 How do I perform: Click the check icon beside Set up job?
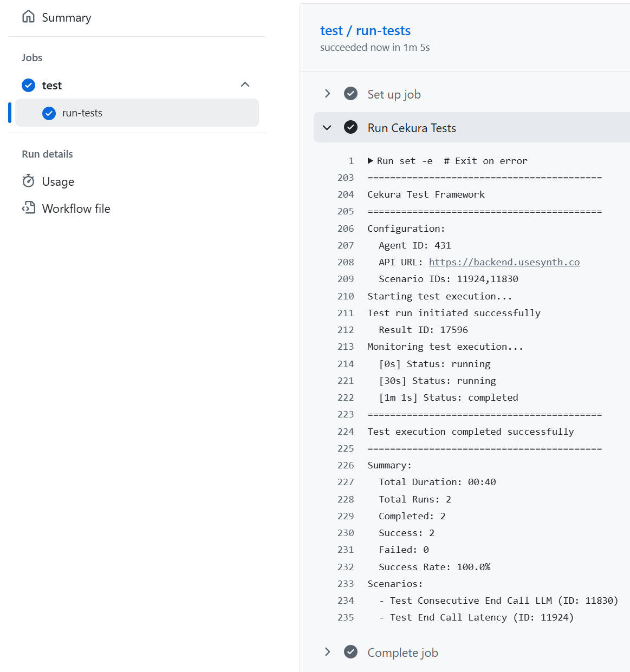coord(351,94)
